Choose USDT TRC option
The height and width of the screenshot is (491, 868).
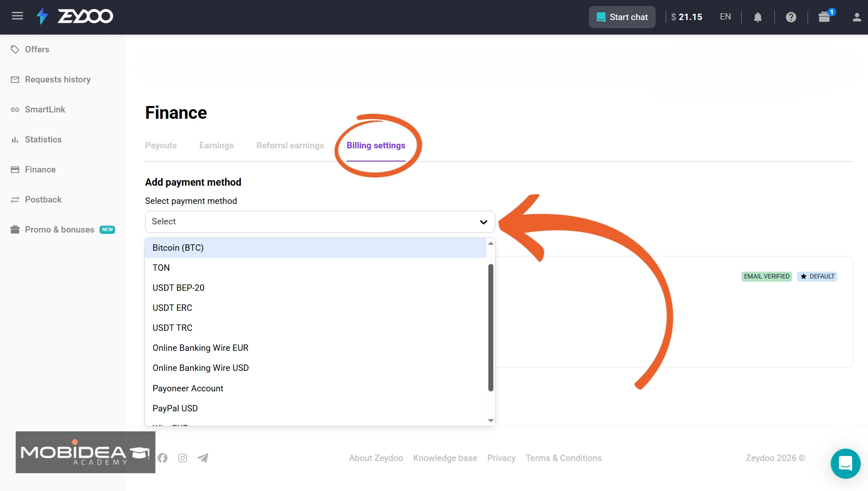click(316, 328)
